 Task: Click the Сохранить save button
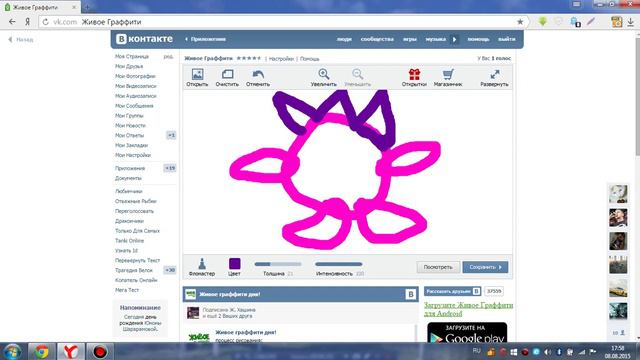point(485,267)
